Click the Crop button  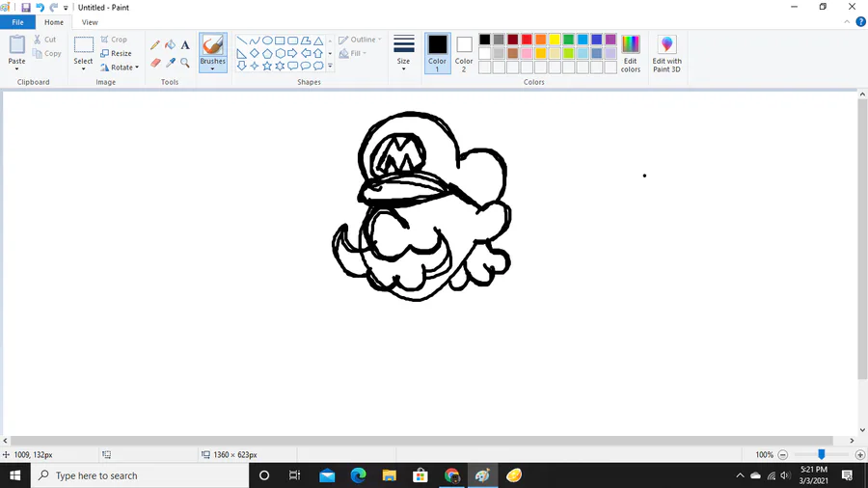tap(114, 40)
